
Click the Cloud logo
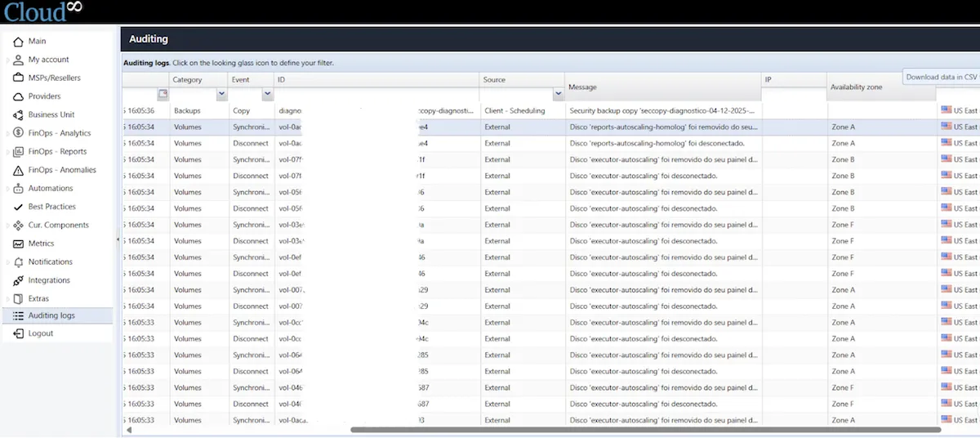pyautogui.click(x=42, y=11)
